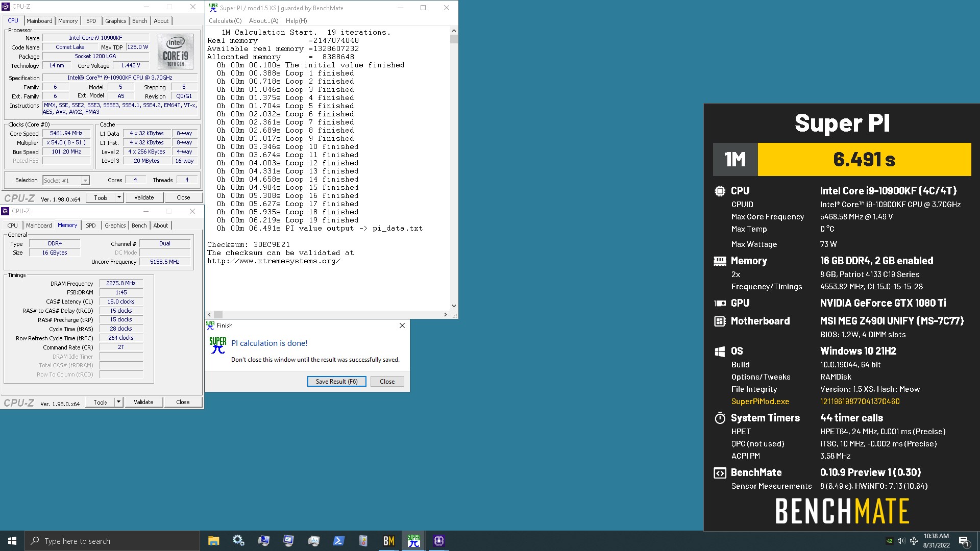Click the Super PI title bar app icon
The height and width of the screenshot is (551, 980).
(213, 7)
